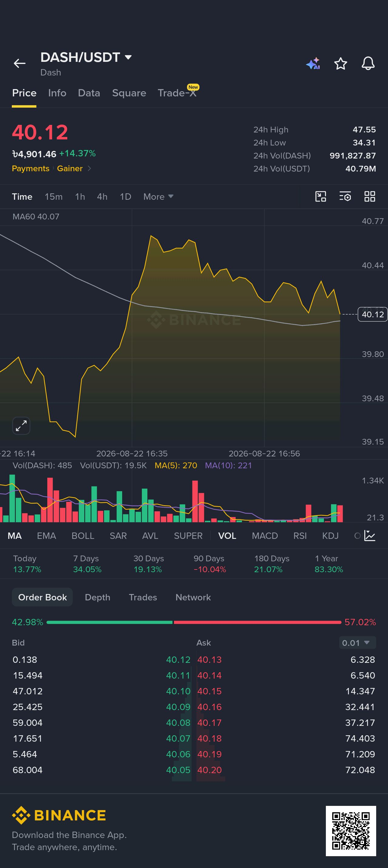Tap the back arrow icon
The image size is (388, 868).
[x=20, y=63]
